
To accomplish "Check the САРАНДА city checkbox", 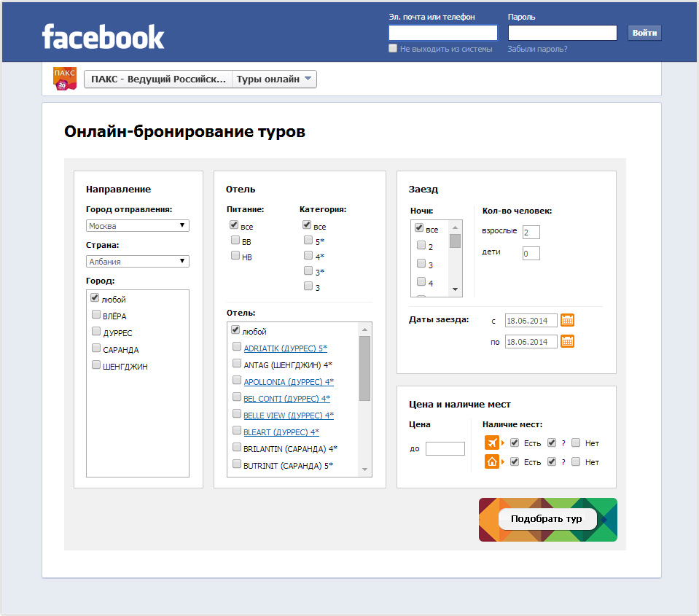I will [x=95, y=348].
